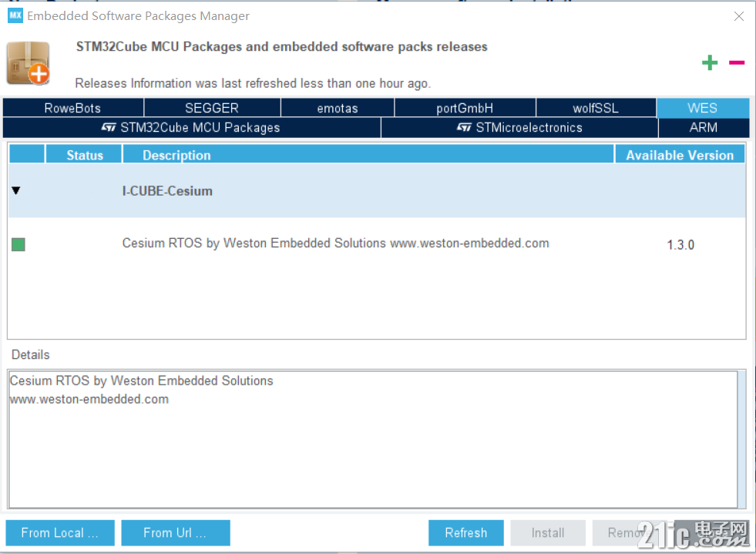Refresh the package releases list
The width and height of the screenshot is (756, 554).
pyautogui.click(x=466, y=532)
